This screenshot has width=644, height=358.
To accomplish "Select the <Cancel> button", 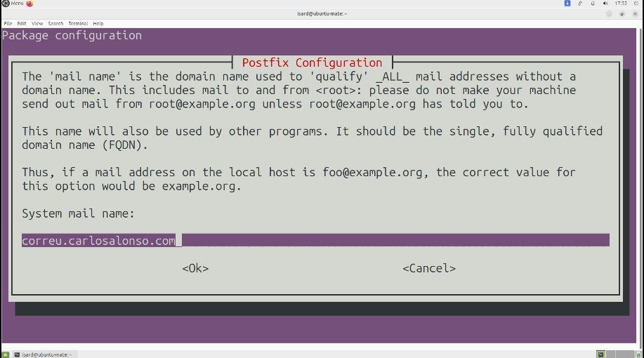I will point(429,268).
